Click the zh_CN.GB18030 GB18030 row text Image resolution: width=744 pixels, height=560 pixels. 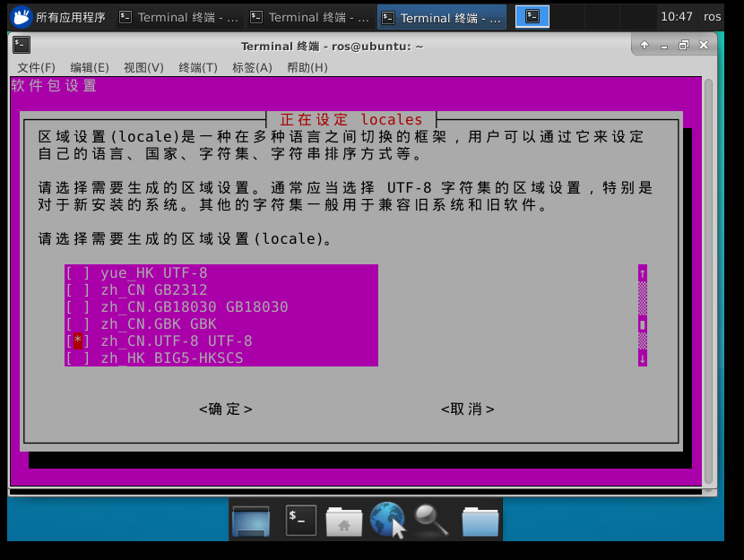point(195,307)
